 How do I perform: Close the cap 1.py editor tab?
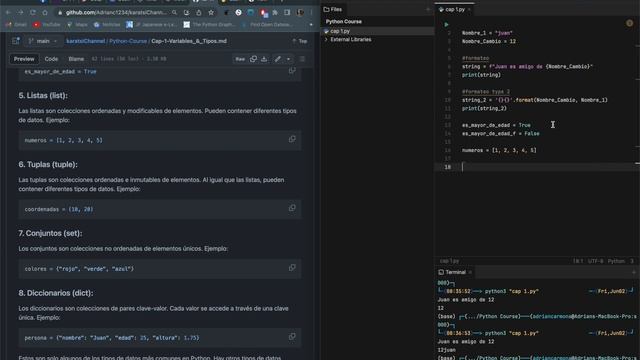pos(469,9)
